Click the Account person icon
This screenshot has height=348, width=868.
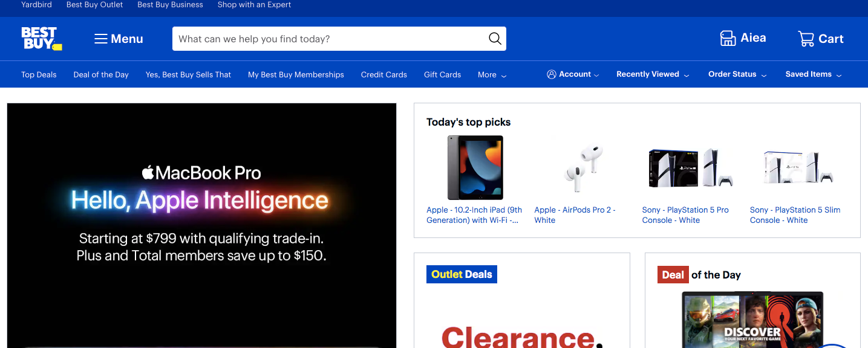coord(551,74)
